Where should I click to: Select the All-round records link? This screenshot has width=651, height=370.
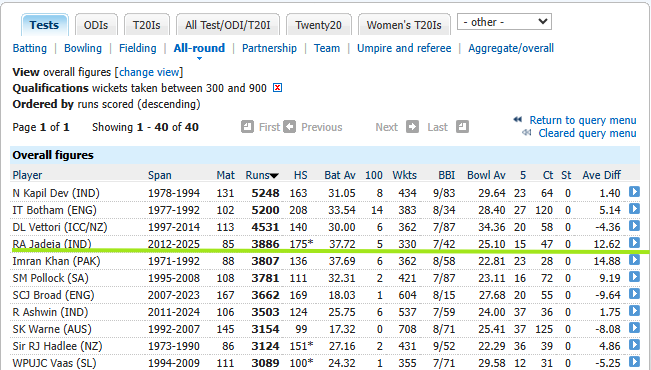(x=199, y=48)
